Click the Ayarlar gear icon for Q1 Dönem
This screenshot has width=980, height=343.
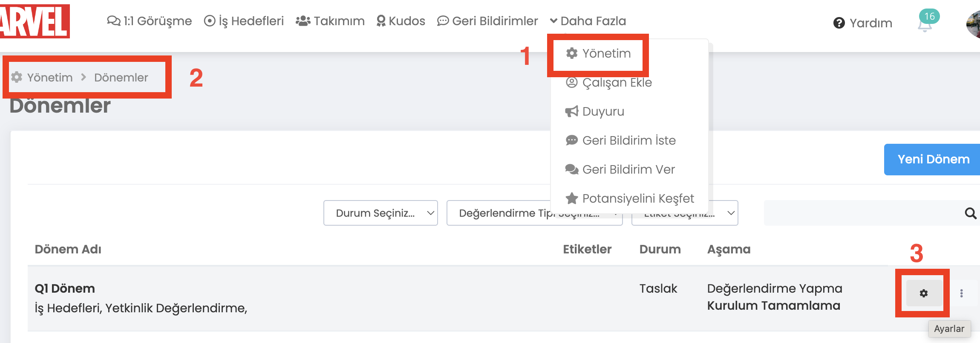pos(923,293)
